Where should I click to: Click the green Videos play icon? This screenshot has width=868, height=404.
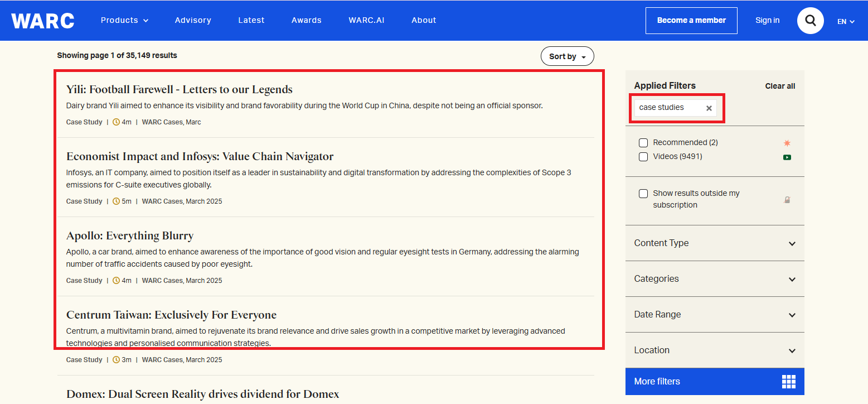787,157
